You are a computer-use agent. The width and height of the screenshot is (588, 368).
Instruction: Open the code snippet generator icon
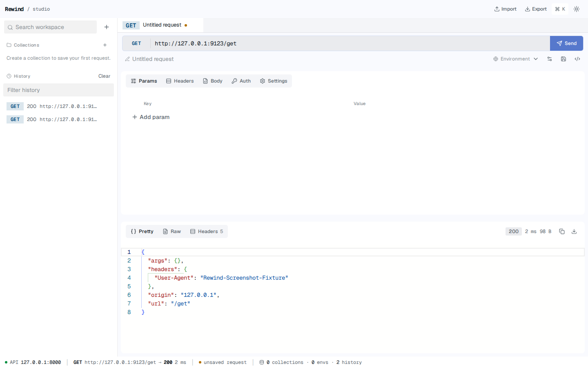coord(577,59)
